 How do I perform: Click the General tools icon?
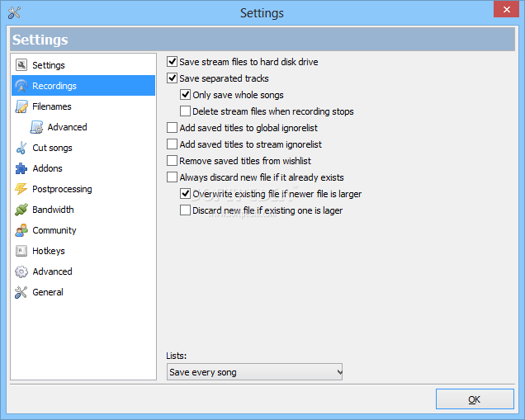tap(21, 292)
